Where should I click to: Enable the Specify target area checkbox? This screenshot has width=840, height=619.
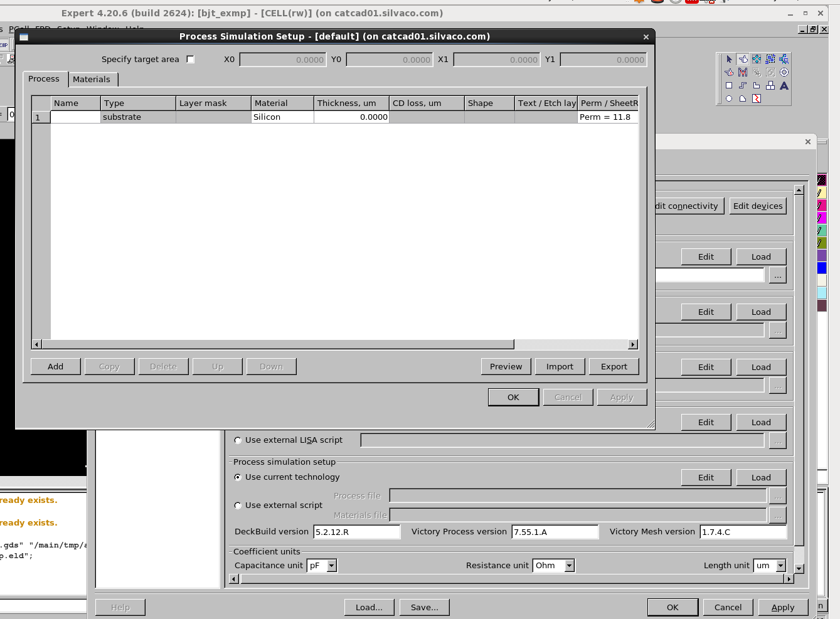[x=191, y=60]
